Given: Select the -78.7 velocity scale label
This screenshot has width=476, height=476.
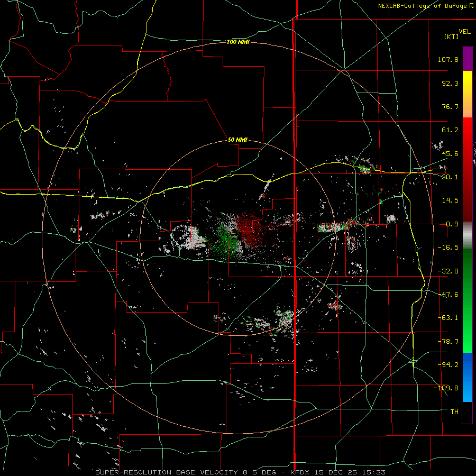Looking at the screenshot, I should (x=448, y=342).
